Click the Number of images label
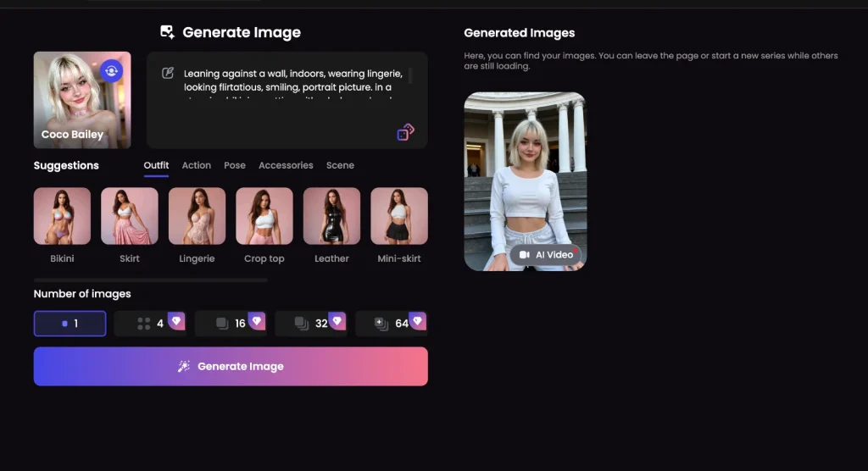 coord(82,294)
